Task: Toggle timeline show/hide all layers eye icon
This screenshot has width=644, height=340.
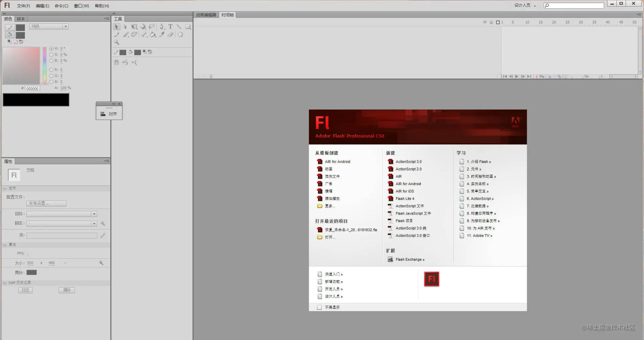Action: click(485, 22)
